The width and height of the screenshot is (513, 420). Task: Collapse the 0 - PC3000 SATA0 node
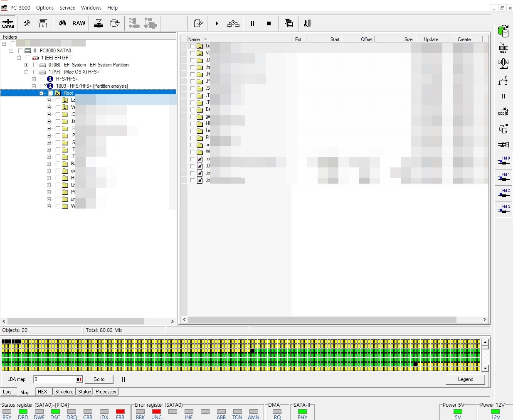tap(12, 51)
